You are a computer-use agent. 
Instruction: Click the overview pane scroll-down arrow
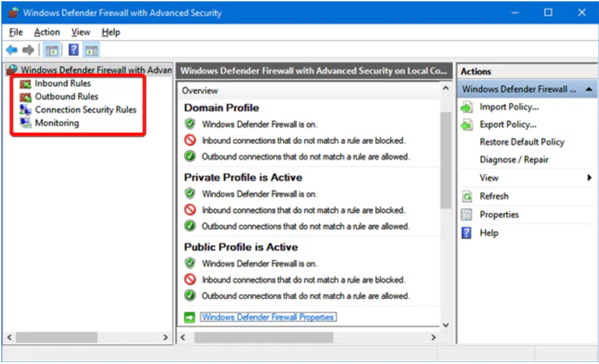pos(445,325)
